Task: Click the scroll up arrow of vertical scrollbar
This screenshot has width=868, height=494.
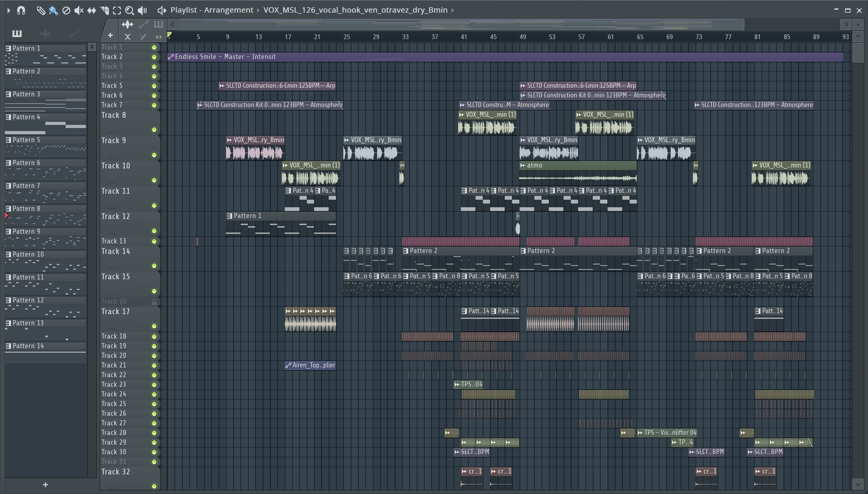Action: pos(858,36)
